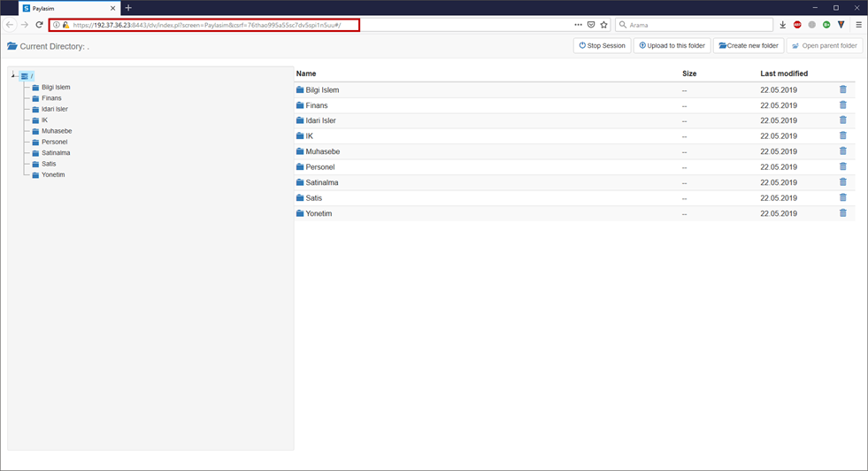Open browser downloads arrow icon
This screenshot has height=471, width=868.
pyautogui.click(x=783, y=25)
